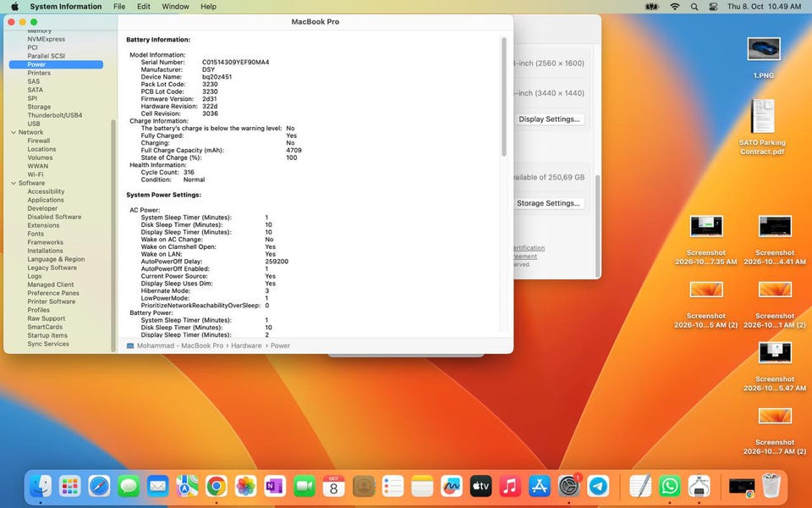Image resolution: width=812 pixels, height=508 pixels.
Task: Open the Messages app in the Dock
Action: click(129, 486)
